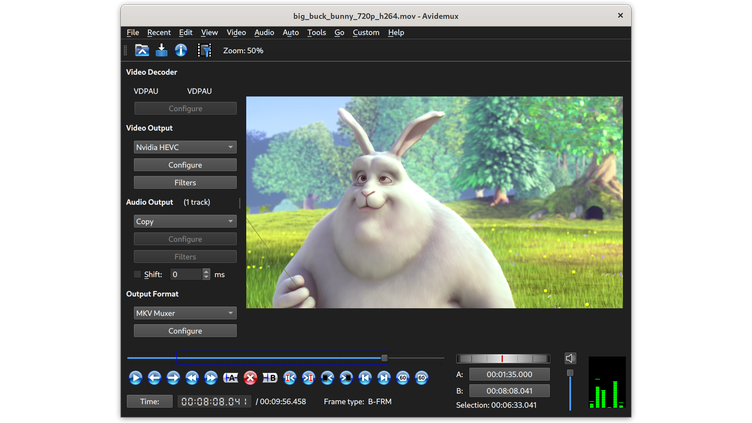Open the Video menu
The image size is (752, 423).
pos(236,32)
